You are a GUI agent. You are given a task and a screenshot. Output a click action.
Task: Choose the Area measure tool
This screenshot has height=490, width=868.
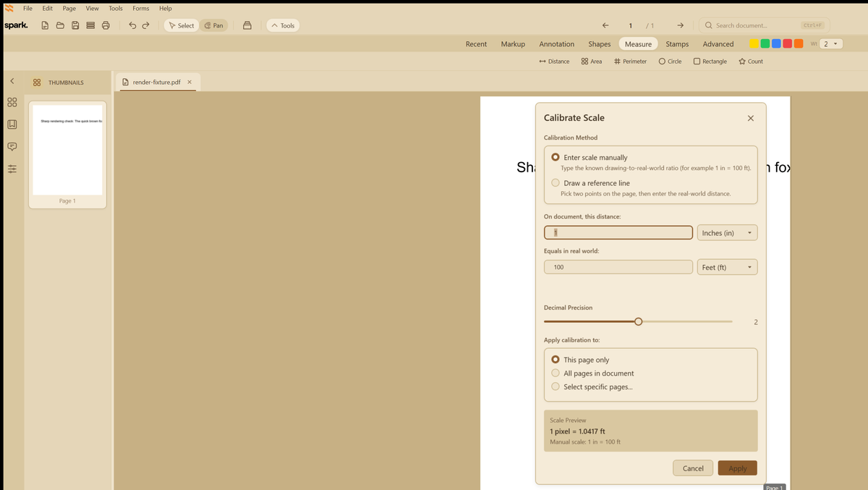click(592, 62)
